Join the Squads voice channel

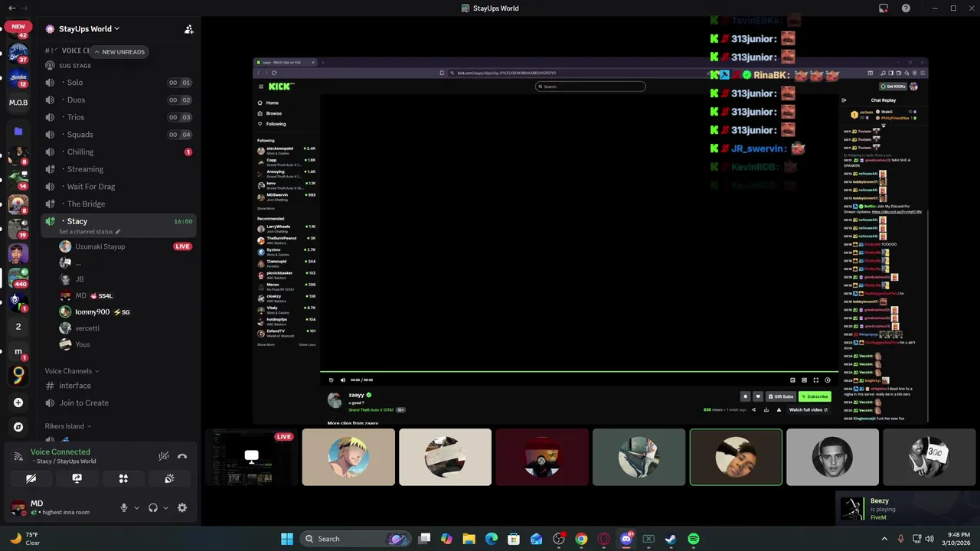click(x=119, y=135)
